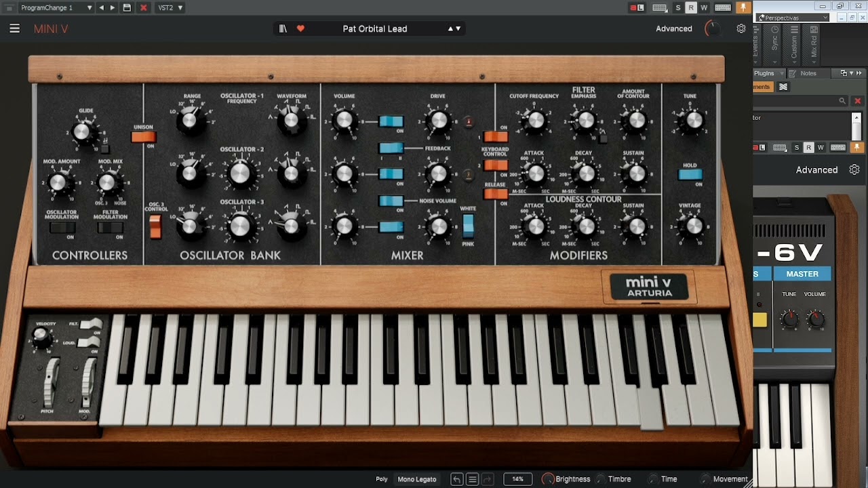This screenshot has width=868, height=488.
Task: Open the preset navigation up/down arrows
Action: pos(454,28)
